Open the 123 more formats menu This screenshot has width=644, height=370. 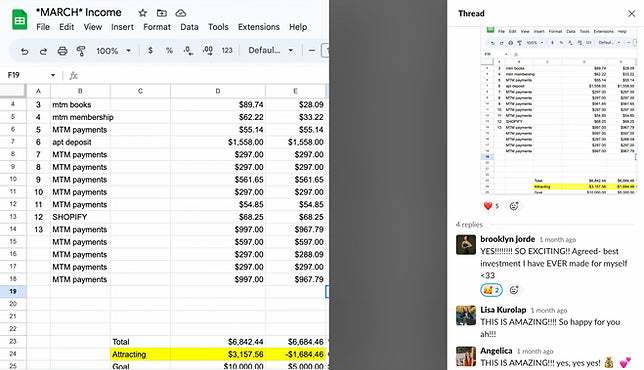[x=227, y=51]
